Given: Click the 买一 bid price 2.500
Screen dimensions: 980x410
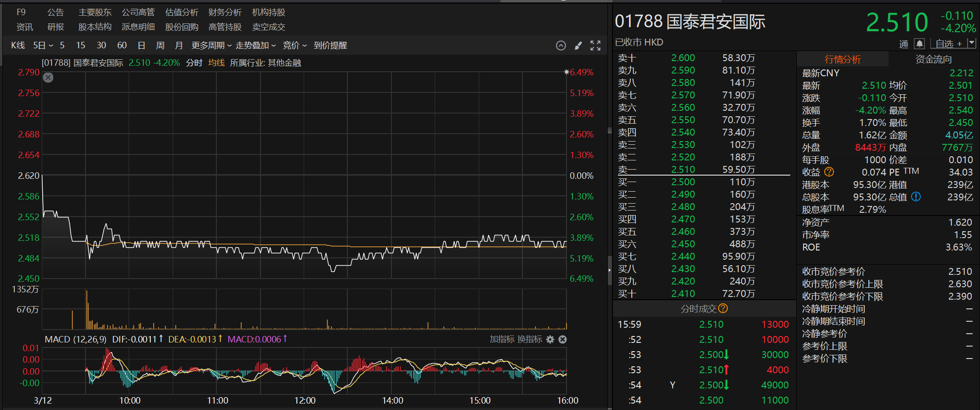Looking at the screenshot, I should pos(683,182).
